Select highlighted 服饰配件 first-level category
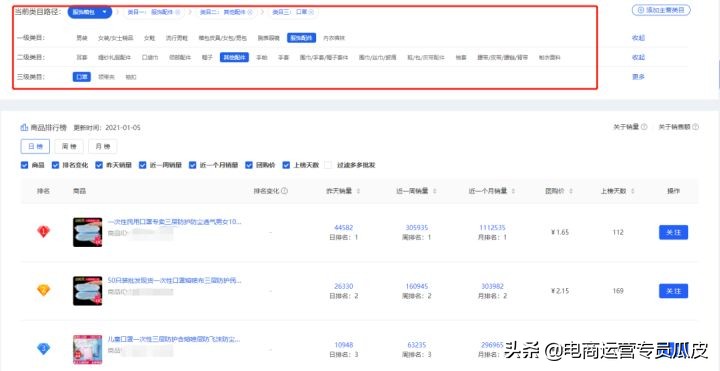 click(x=302, y=38)
